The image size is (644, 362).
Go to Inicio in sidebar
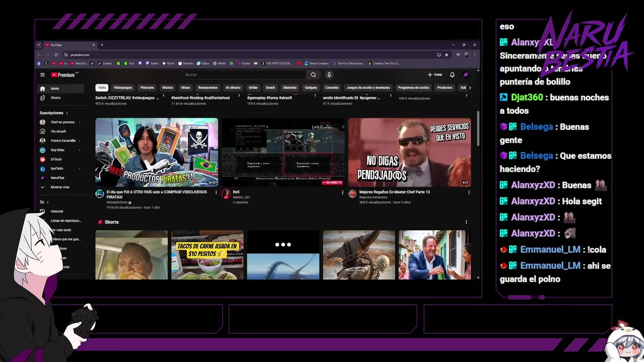point(61,88)
